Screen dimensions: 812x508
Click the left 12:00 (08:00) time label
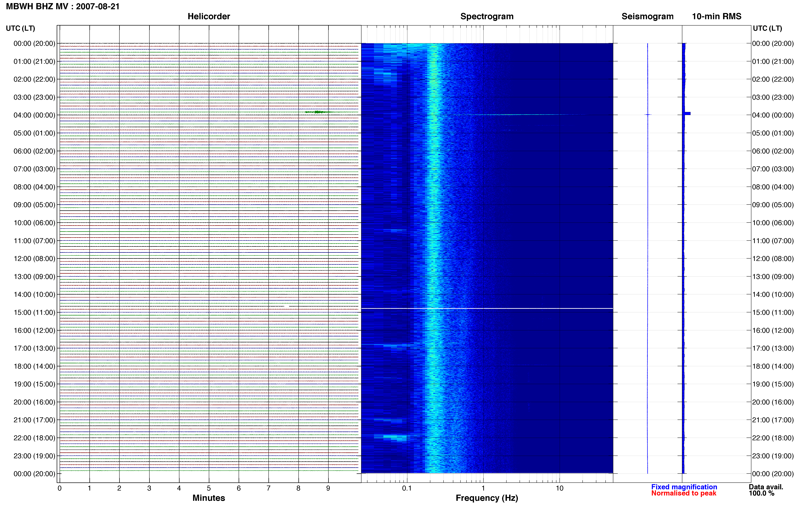tap(34, 259)
